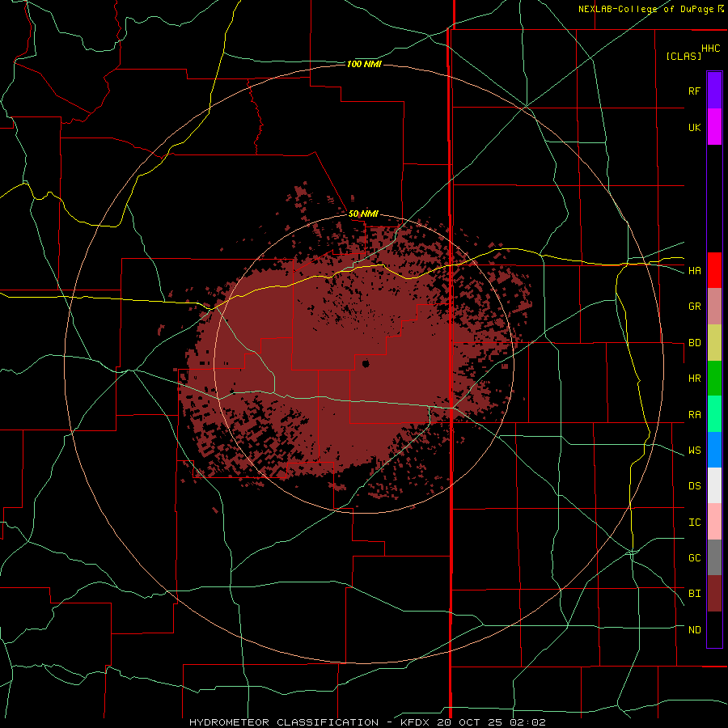The image size is (728, 728).
Task: Click the light pink IC swatch
Action: tap(714, 522)
